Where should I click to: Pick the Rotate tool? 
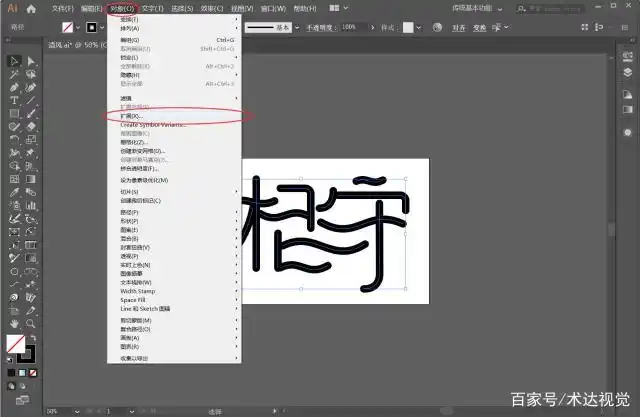[x=14, y=140]
